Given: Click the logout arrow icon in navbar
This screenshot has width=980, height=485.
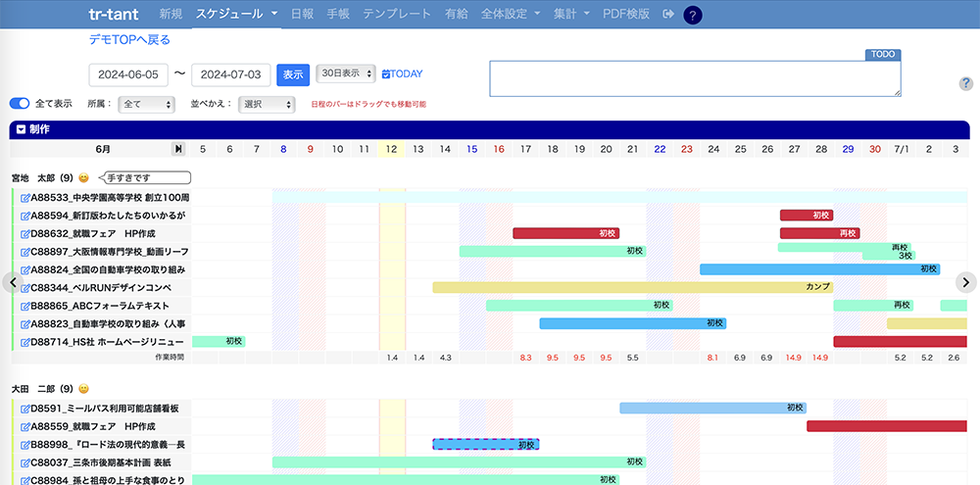Looking at the screenshot, I should coord(668,14).
